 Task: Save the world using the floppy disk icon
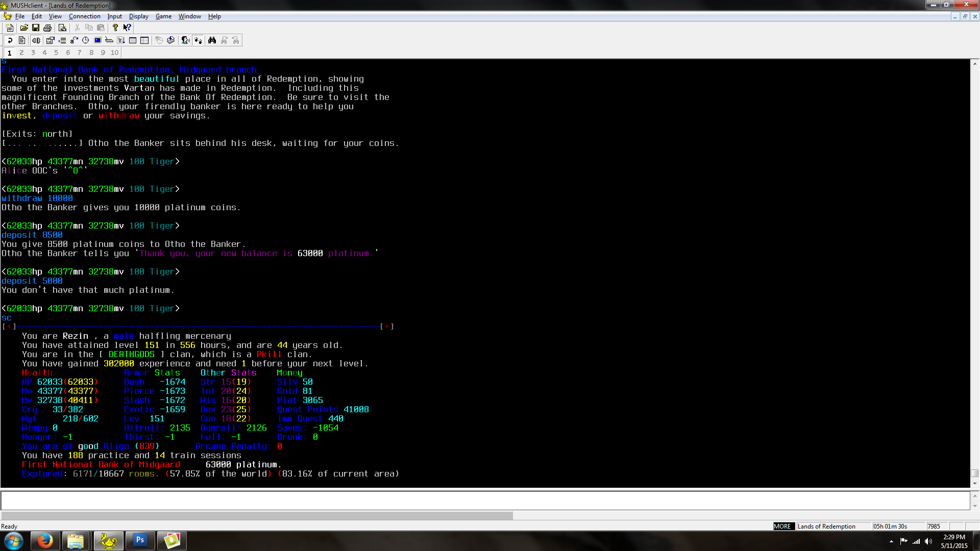36,28
